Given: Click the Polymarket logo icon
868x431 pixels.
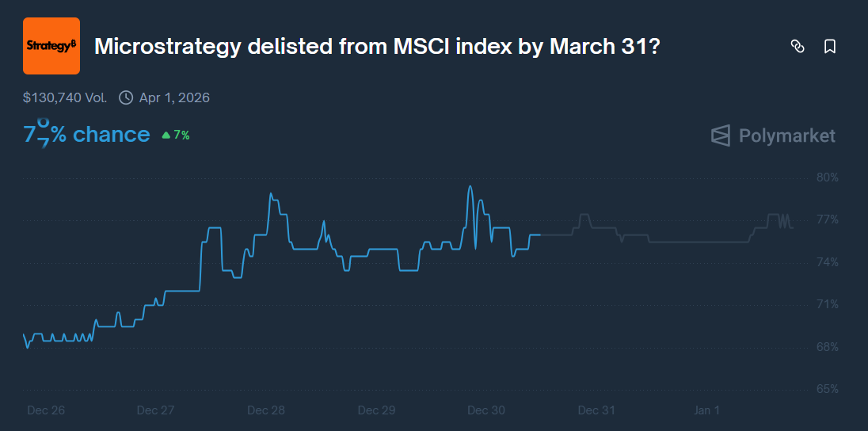Looking at the screenshot, I should click(x=720, y=135).
